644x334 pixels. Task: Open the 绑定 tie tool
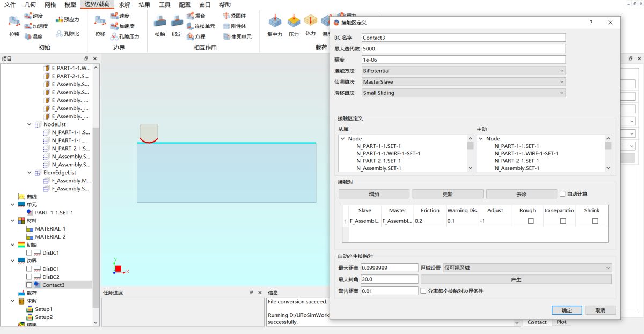[177, 21]
